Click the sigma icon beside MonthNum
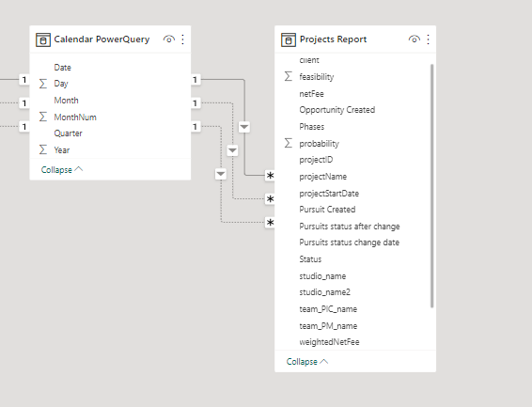The width and height of the screenshot is (532, 407). pos(42,117)
